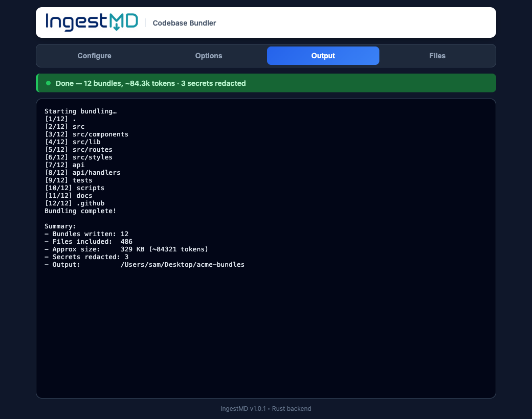Click the '[11/12] docs' log line
The height and width of the screenshot is (419, 532).
[69, 196]
